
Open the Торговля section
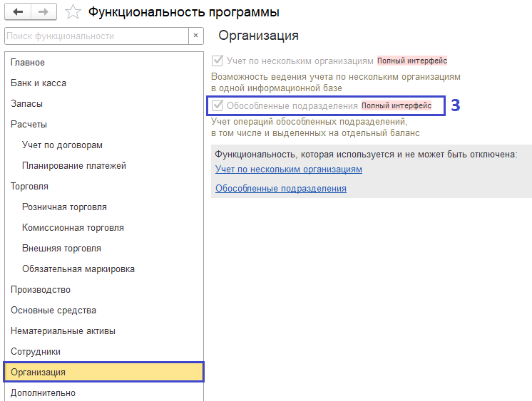point(29,187)
